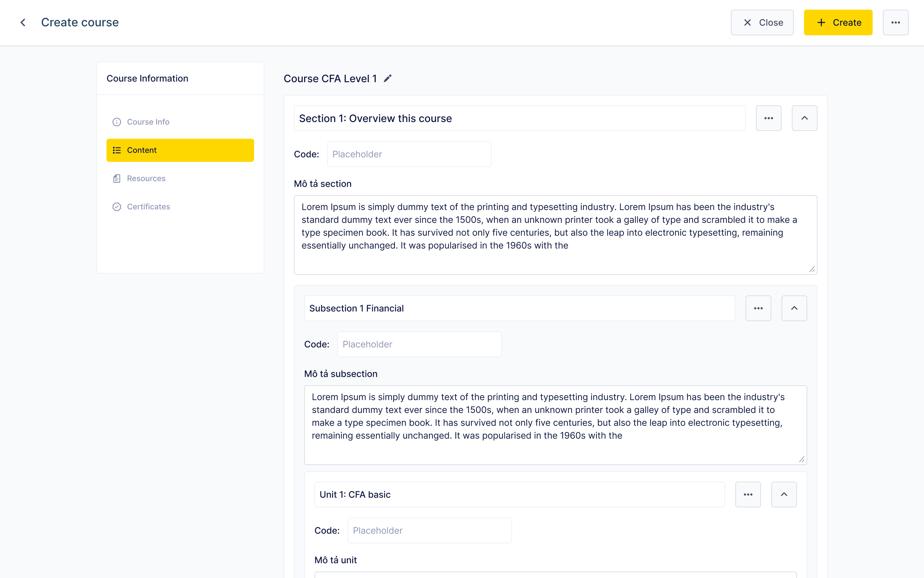Click the Mô tả section text area
The image size is (924, 578).
556,235
